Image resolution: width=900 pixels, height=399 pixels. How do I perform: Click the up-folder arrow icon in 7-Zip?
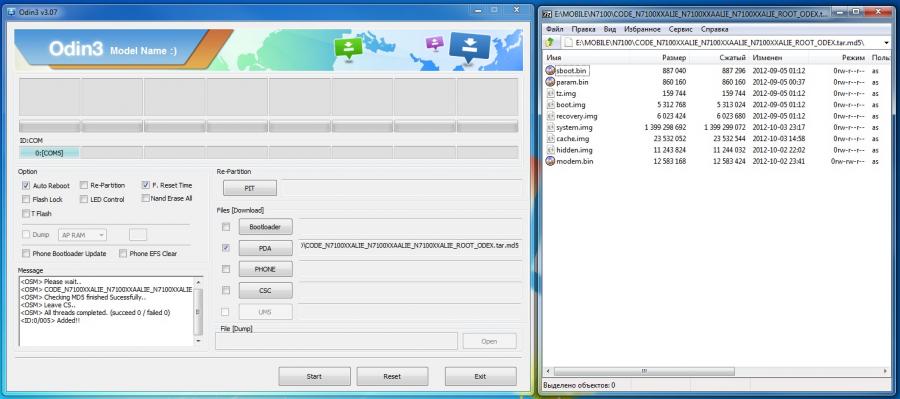pos(550,42)
